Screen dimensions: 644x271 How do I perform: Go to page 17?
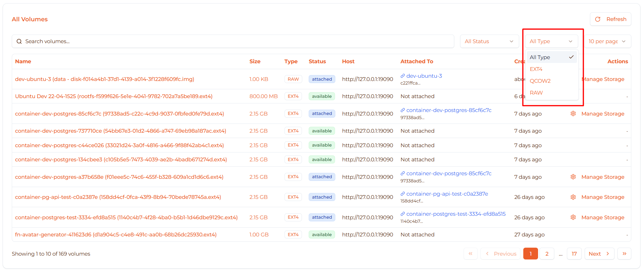(x=574, y=254)
